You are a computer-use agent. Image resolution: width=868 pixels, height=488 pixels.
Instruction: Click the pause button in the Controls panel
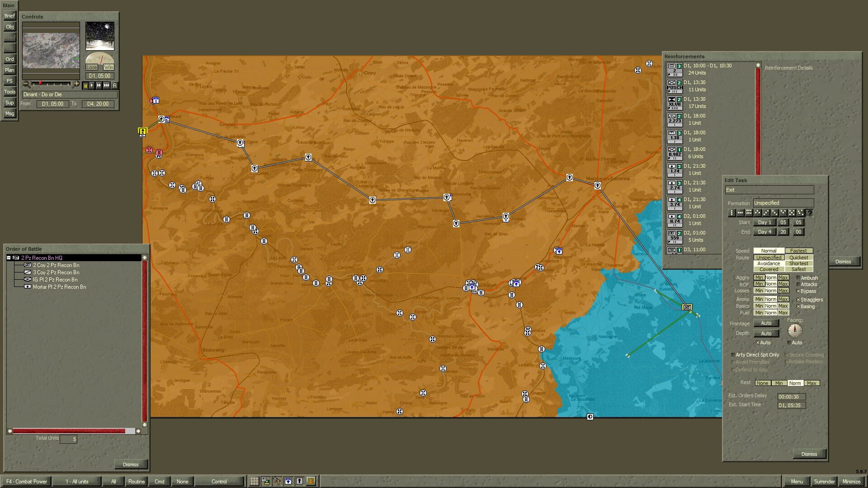tap(85, 85)
